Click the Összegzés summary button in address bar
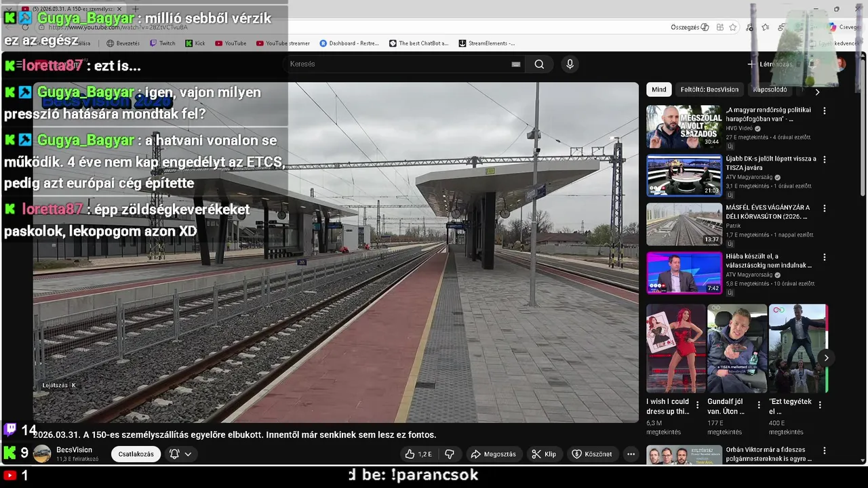Screen dimensions: 868x488 coord(690,27)
